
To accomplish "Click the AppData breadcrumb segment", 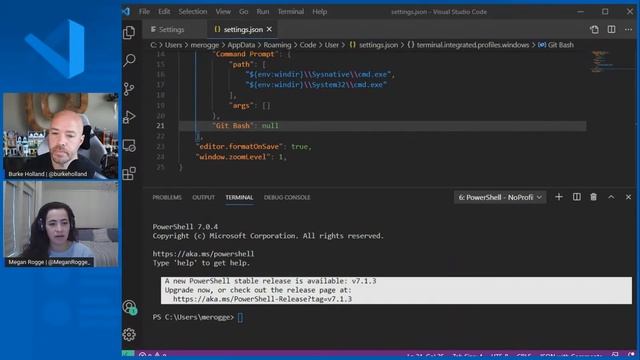I will point(241,45).
